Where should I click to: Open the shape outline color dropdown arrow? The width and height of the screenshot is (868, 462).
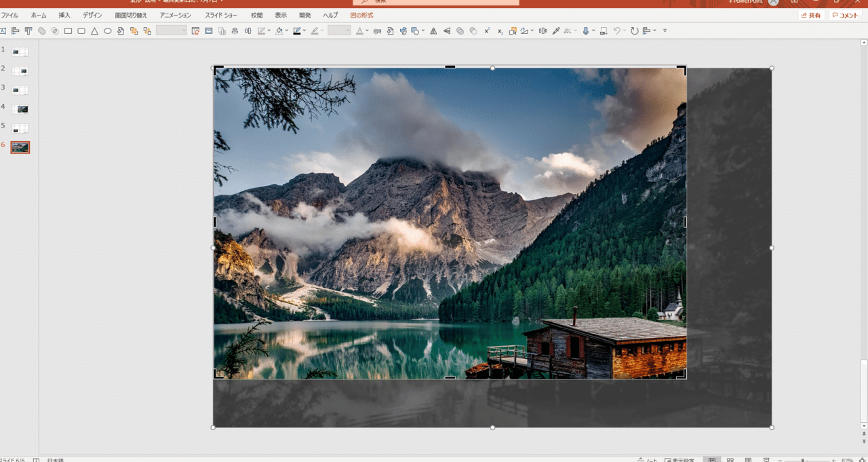305,31
